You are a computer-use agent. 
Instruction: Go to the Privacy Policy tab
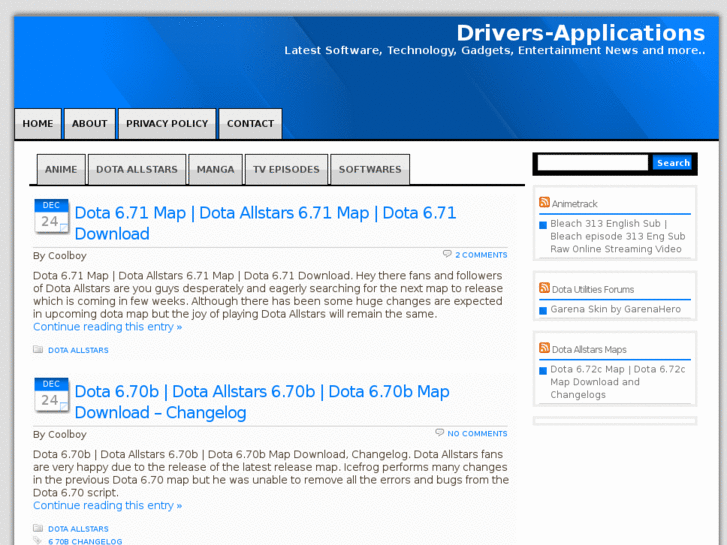(167, 124)
